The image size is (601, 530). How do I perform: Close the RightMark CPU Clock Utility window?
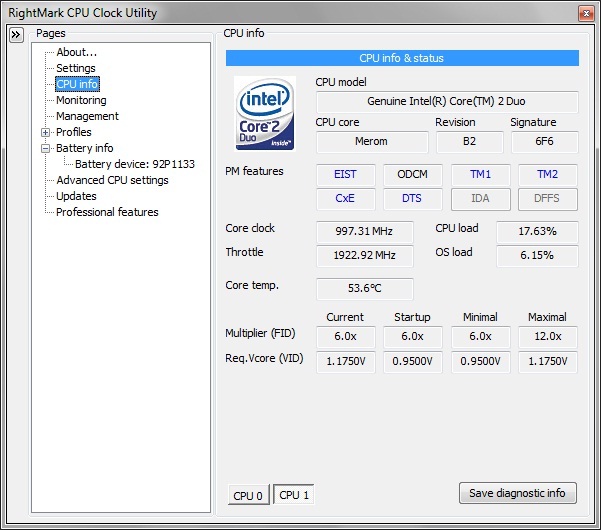[586, 13]
